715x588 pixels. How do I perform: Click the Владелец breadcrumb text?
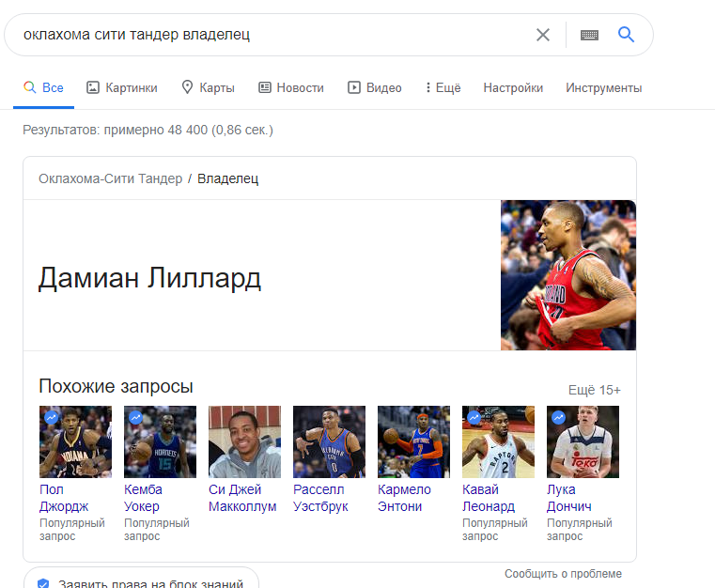pyautogui.click(x=228, y=178)
